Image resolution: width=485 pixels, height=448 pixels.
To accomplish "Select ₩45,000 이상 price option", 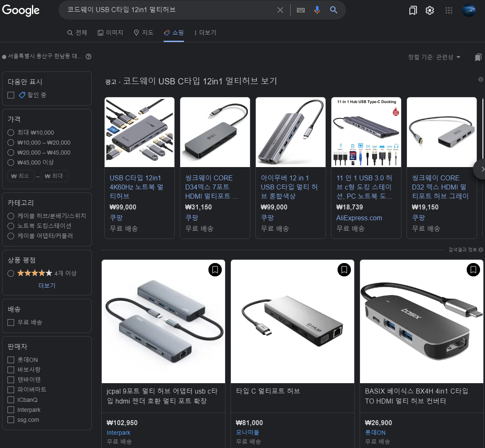I will (x=11, y=162).
